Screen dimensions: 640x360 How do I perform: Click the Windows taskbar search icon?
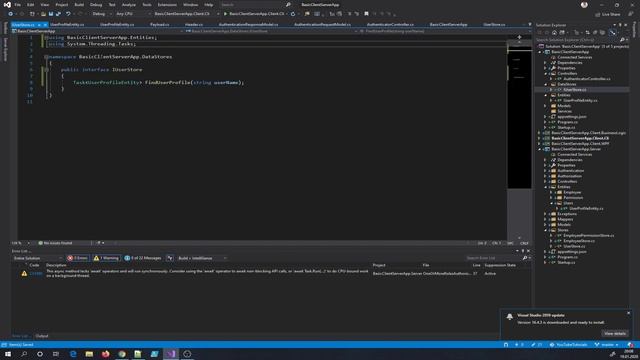pyautogui.click(x=24, y=354)
